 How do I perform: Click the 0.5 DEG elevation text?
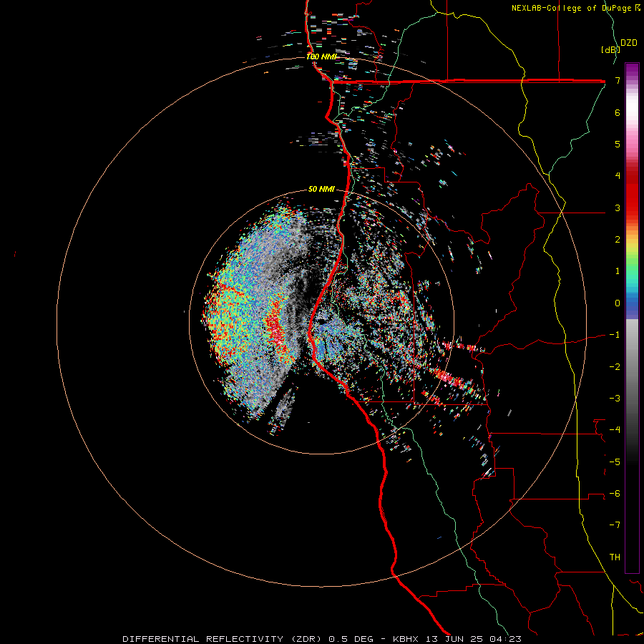(x=351, y=639)
